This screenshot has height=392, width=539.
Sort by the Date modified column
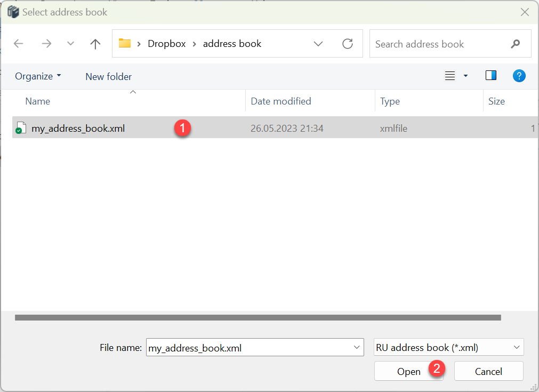pyautogui.click(x=281, y=101)
